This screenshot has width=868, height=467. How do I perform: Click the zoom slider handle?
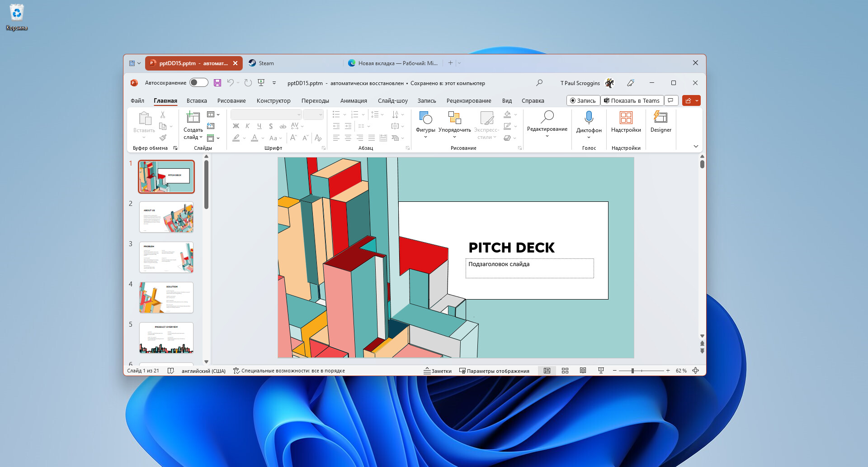tap(632, 371)
